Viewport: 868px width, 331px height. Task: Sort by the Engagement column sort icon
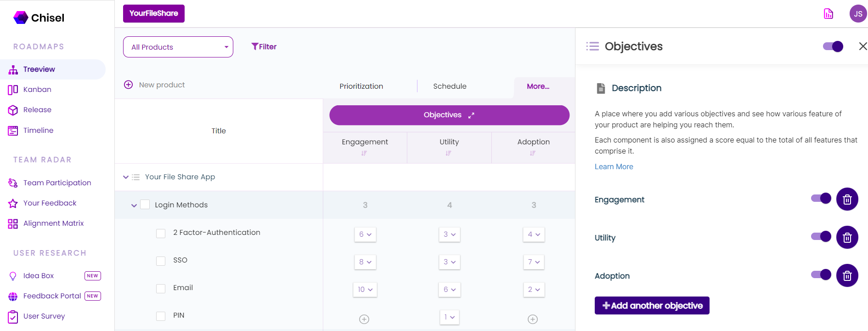coord(364,154)
